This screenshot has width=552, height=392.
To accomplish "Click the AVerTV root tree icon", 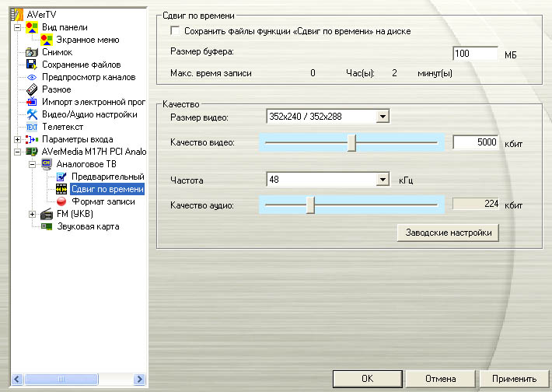I will click(x=17, y=15).
